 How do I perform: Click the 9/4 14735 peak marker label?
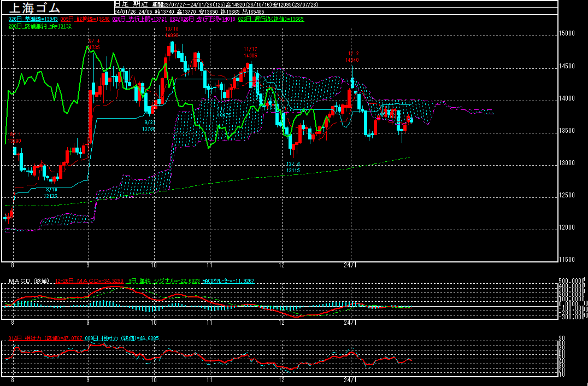click(x=94, y=44)
